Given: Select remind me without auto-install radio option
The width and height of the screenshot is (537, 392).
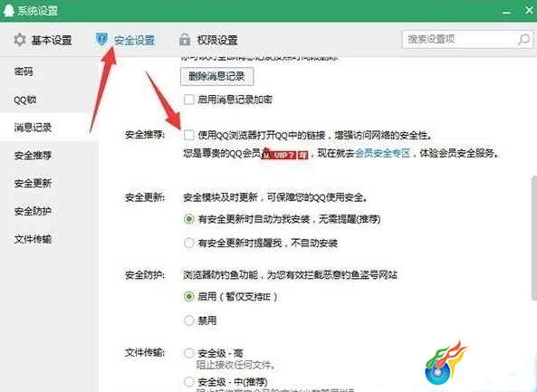Looking at the screenshot, I should (188, 243).
